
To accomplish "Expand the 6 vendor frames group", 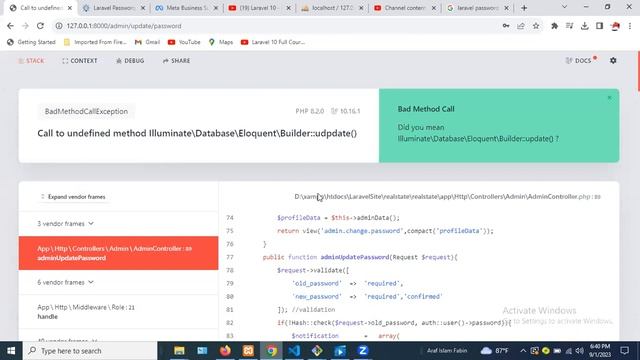I will click(x=65, y=282).
